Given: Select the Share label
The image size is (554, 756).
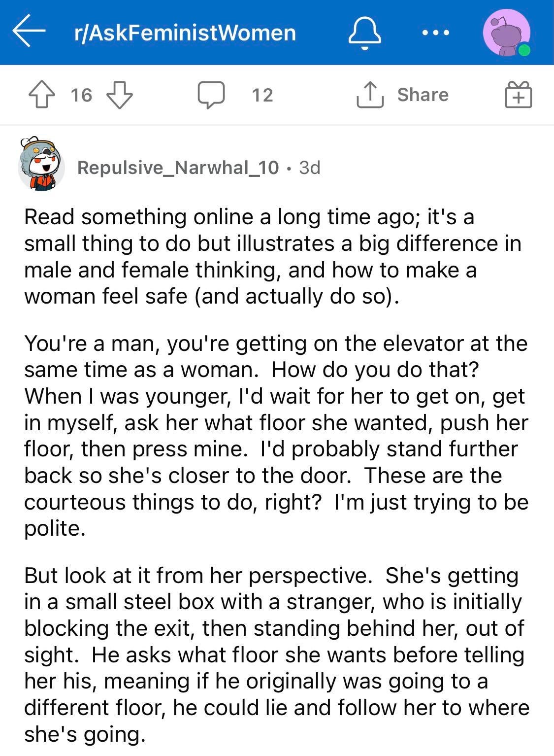Looking at the screenshot, I should click(423, 94).
